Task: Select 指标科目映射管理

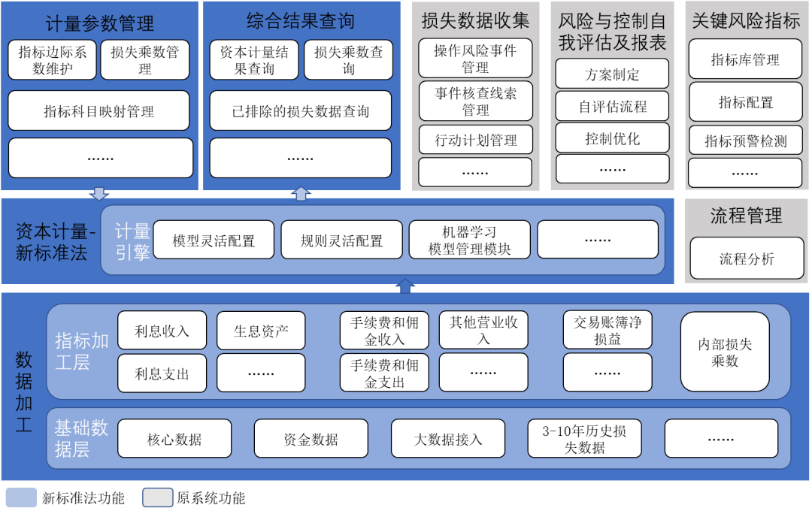Action: pos(98,111)
